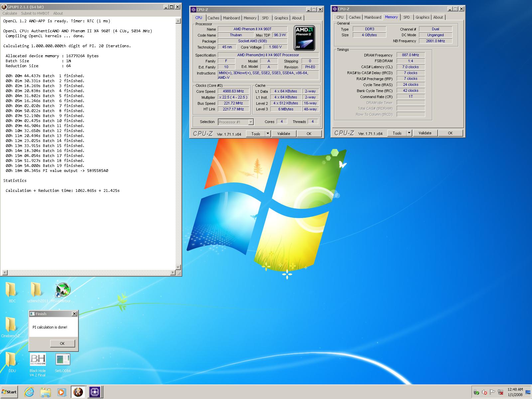Open Internet Explorer from the taskbar
The image size is (532, 399).
[29, 392]
